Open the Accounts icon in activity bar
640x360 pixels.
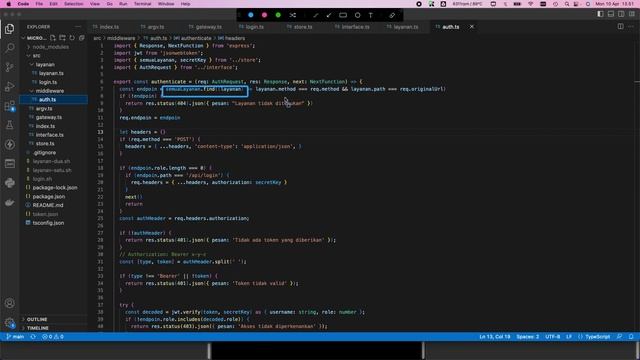click(x=9, y=303)
